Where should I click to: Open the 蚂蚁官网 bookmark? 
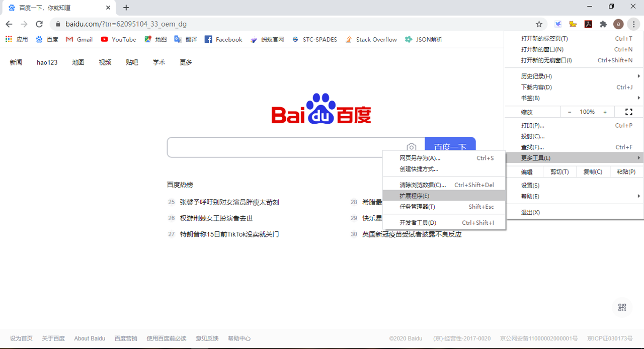(267, 39)
